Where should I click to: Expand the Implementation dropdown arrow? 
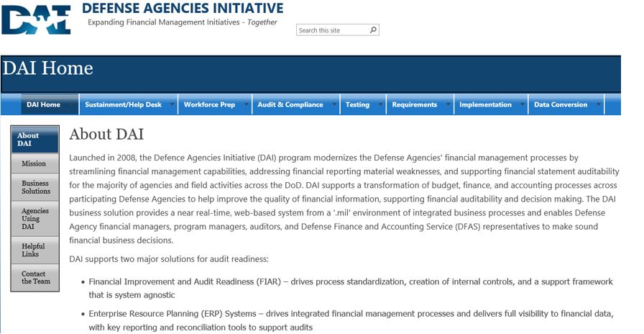pyautogui.click(x=523, y=104)
